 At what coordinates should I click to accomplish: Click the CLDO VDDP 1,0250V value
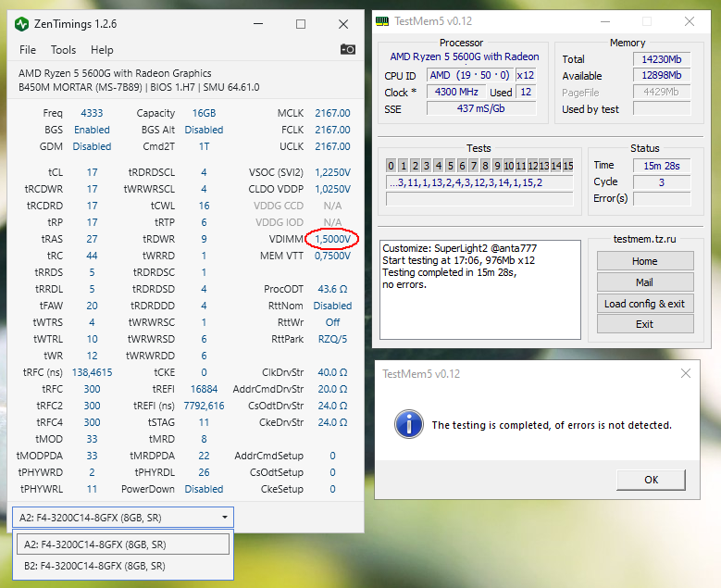(332, 189)
